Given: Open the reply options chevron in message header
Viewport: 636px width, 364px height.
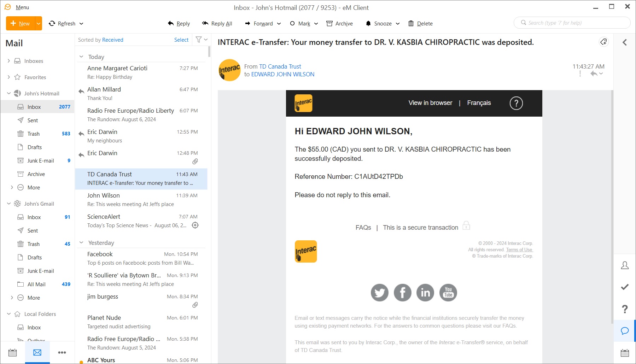Looking at the screenshot, I should point(601,74).
